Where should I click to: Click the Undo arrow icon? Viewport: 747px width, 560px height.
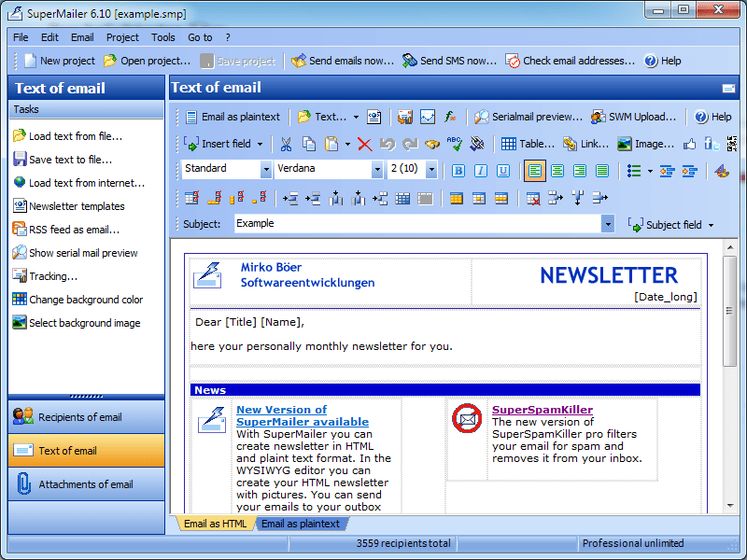click(x=388, y=144)
